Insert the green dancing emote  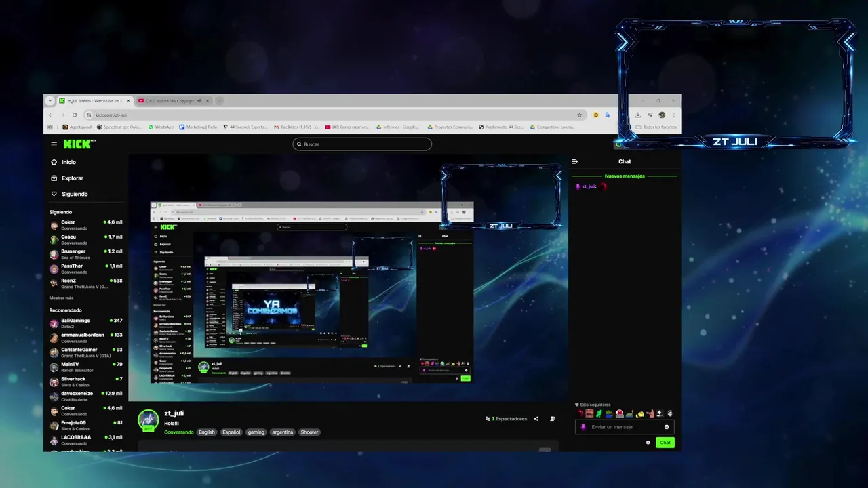click(599, 413)
